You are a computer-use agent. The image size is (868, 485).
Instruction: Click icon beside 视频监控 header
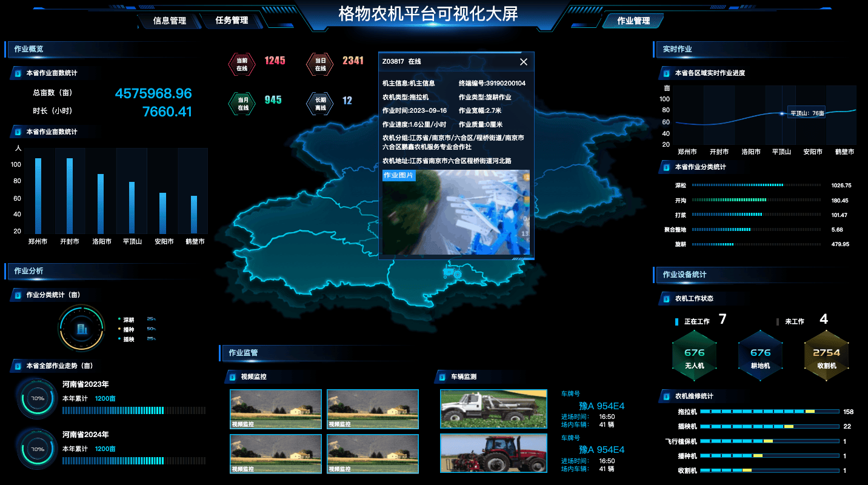[232, 377]
